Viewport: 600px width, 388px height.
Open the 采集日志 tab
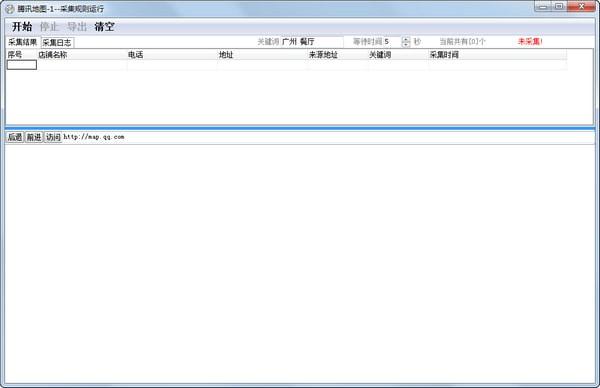(57, 42)
